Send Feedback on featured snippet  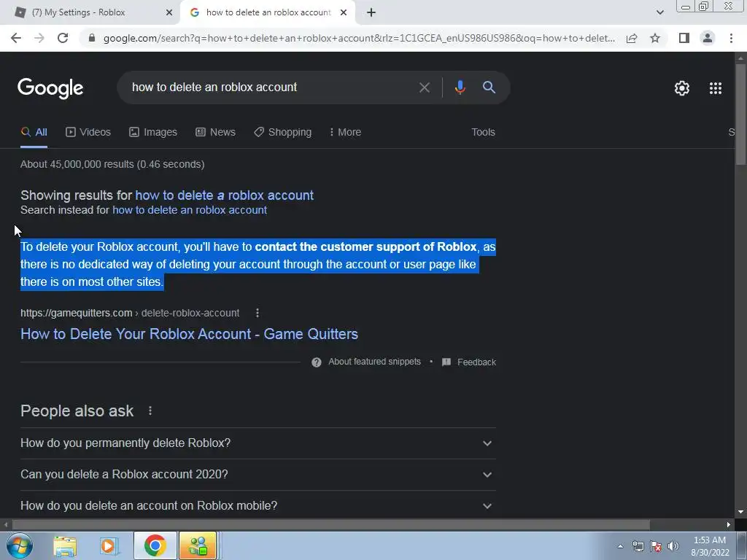click(x=469, y=362)
